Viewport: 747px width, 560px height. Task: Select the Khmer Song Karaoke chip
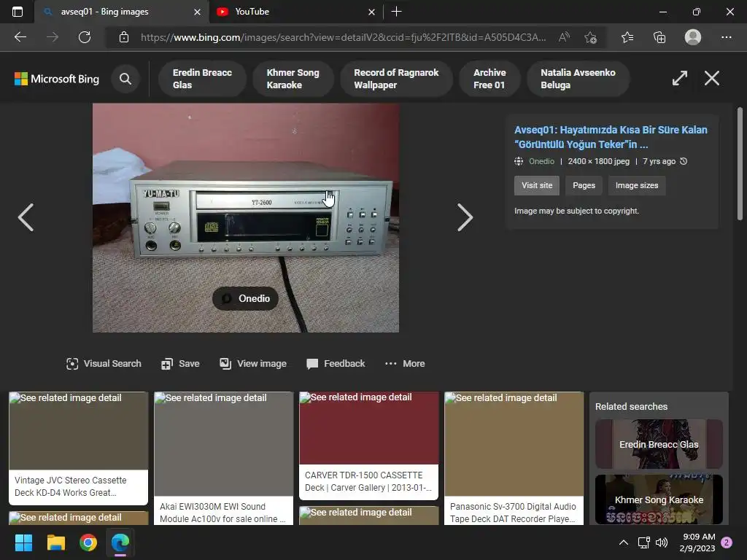(x=293, y=79)
